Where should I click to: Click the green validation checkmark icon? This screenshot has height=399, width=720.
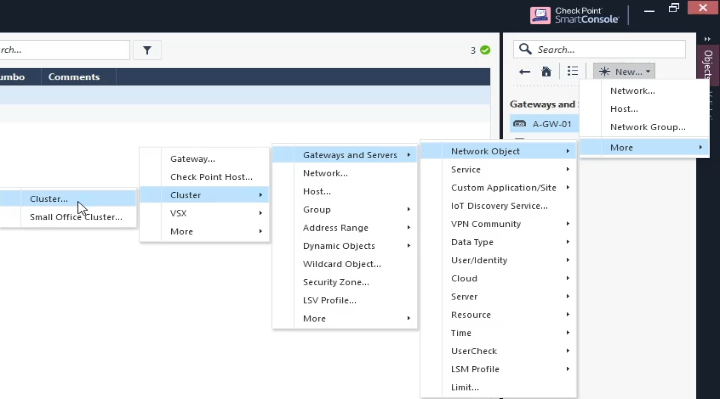coord(485,50)
